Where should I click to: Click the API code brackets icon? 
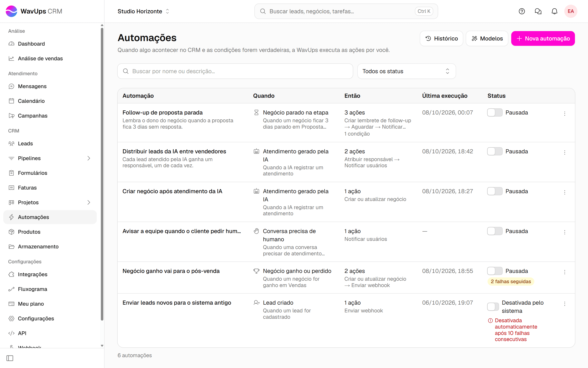(x=11, y=333)
